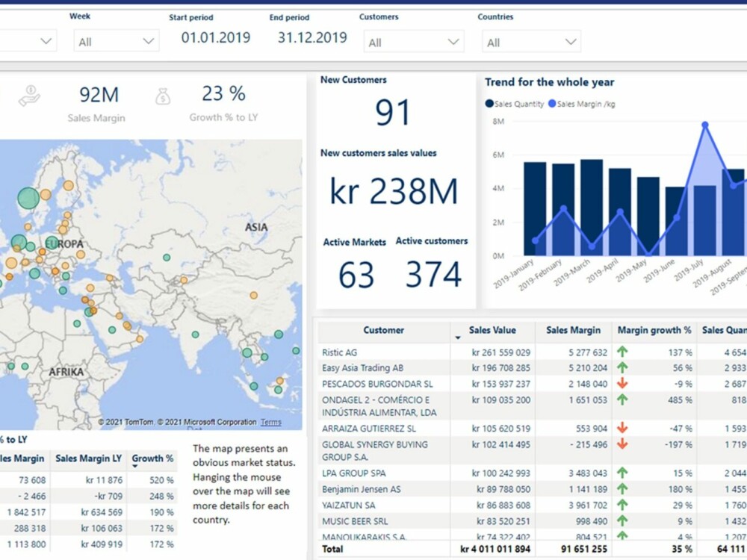Click the End period date 31.12.2019

312,37
